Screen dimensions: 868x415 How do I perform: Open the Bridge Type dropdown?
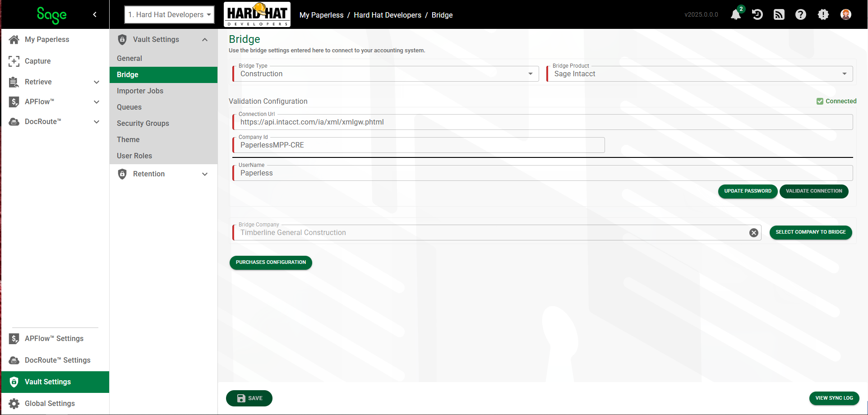tap(386, 74)
